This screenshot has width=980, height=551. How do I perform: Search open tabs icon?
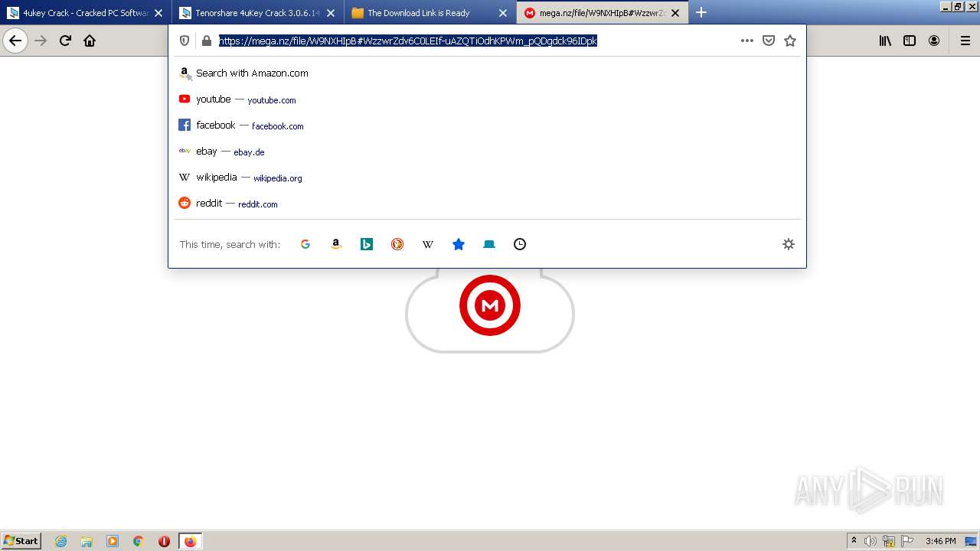coord(489,244)
